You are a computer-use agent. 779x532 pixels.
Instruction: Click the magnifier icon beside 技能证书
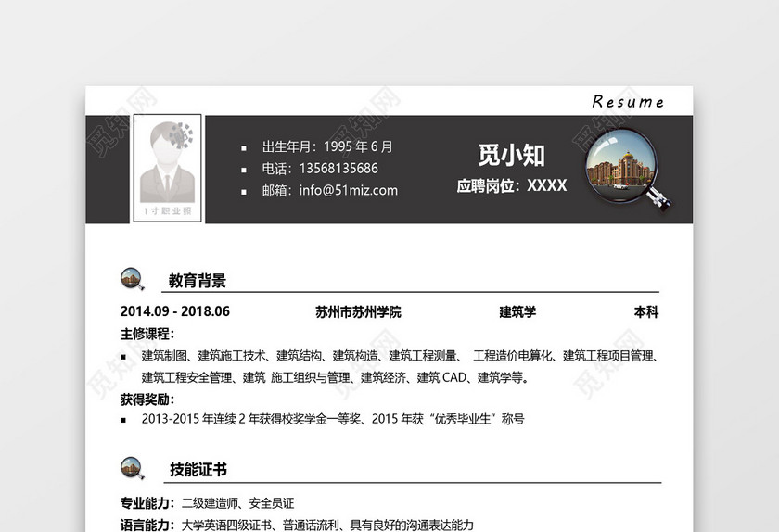[x=133, y=468]
